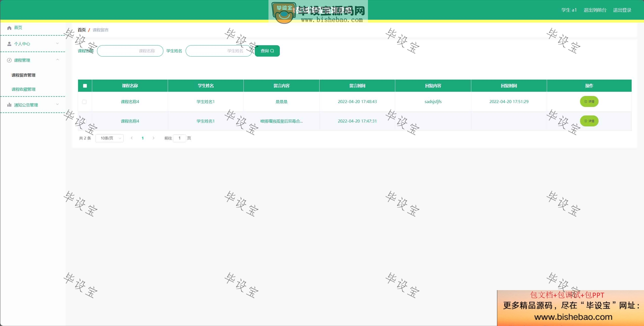The width and height of the screenshot is (644, 326).
Task: Open the 个人中心 menu item
Action: (x=33, y=44)
